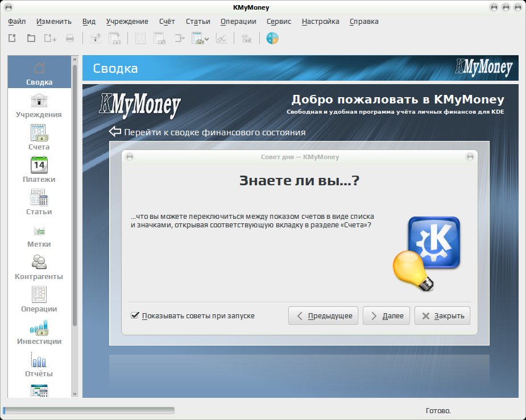Select the Метки view in the sidebar
The width and height of the screenshot is (526, 420).
(39, 235)
